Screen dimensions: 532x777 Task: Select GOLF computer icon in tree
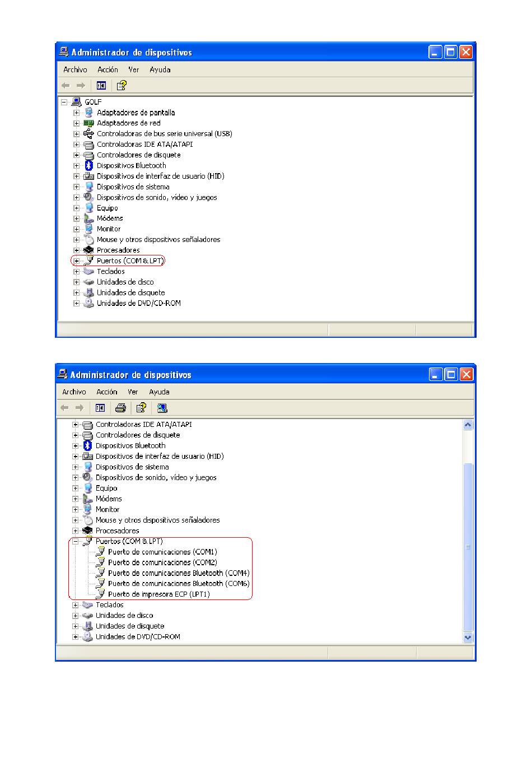77,102
